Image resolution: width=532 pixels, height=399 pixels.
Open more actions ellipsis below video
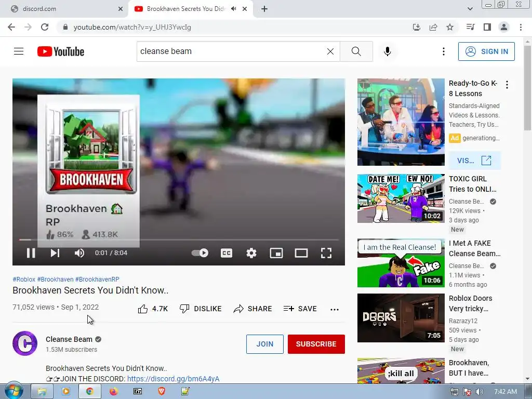point(335,309)
